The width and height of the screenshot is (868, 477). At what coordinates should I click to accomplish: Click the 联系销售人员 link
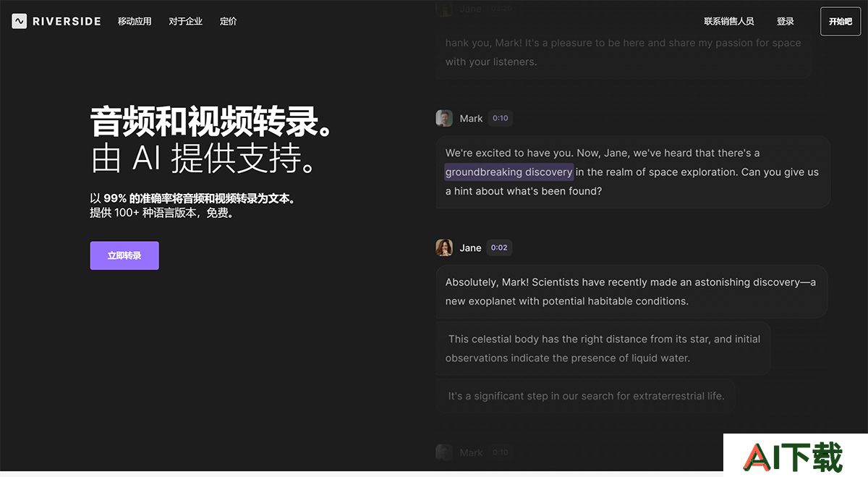(x=729, y=22)
